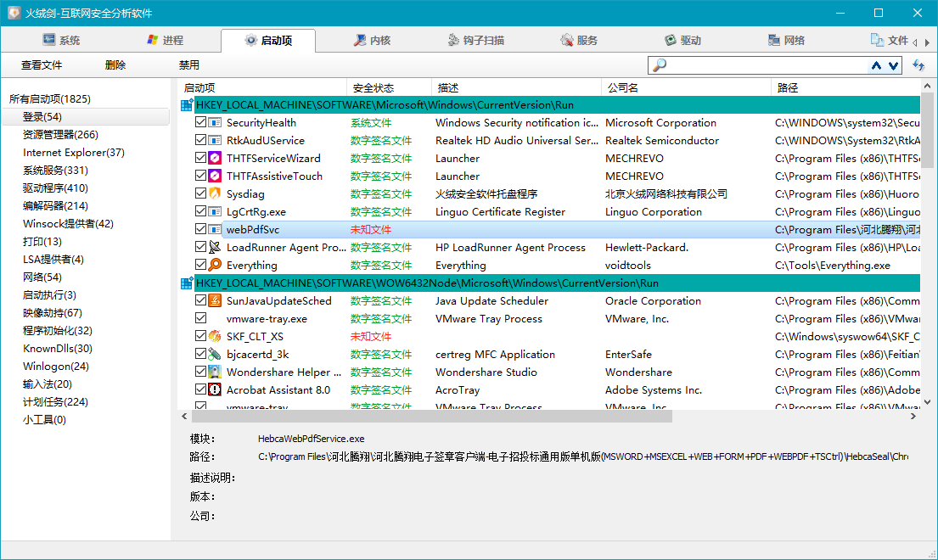Image resolution: width=938 pixels, height=560 pixels.
Task: Select Winsock提供者(42) category
Action: [68, 223]
